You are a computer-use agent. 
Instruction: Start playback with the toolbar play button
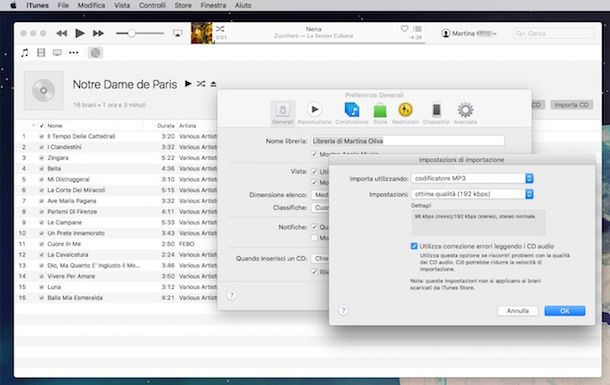(80, 33)
